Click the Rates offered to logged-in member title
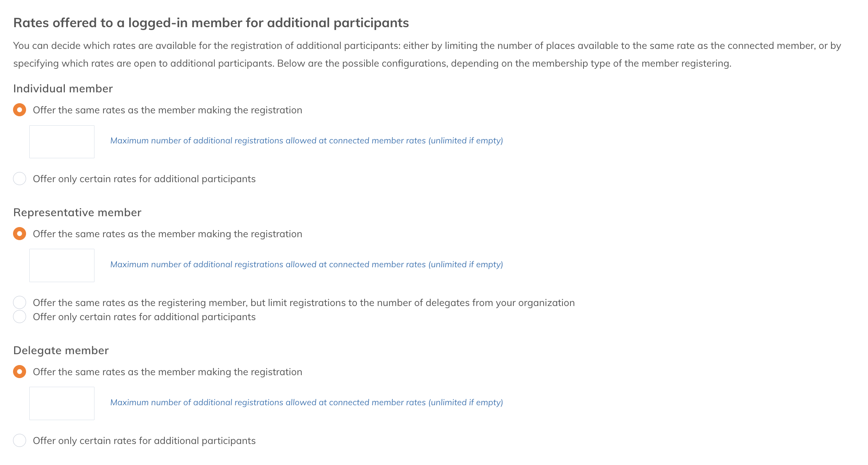This screenshot has width=868, height=465. click(211, 23)
